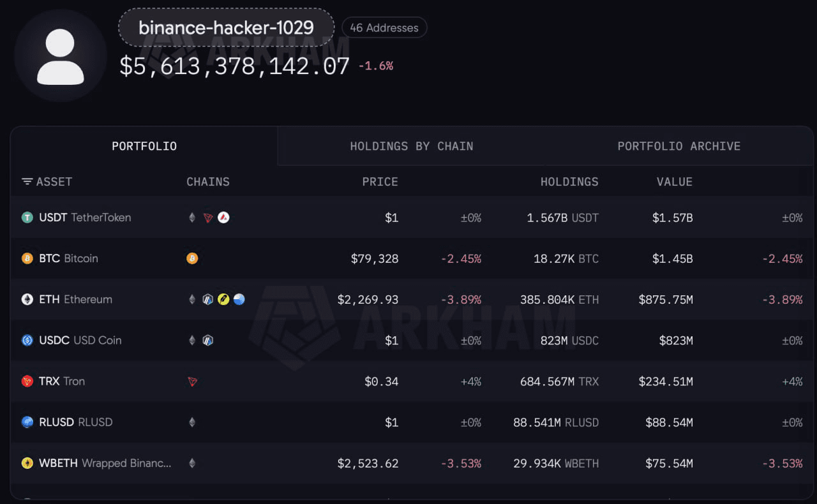Open the WBETH Wrapped Binance asset link
The image size is (817, 504).
click(105, 463)
